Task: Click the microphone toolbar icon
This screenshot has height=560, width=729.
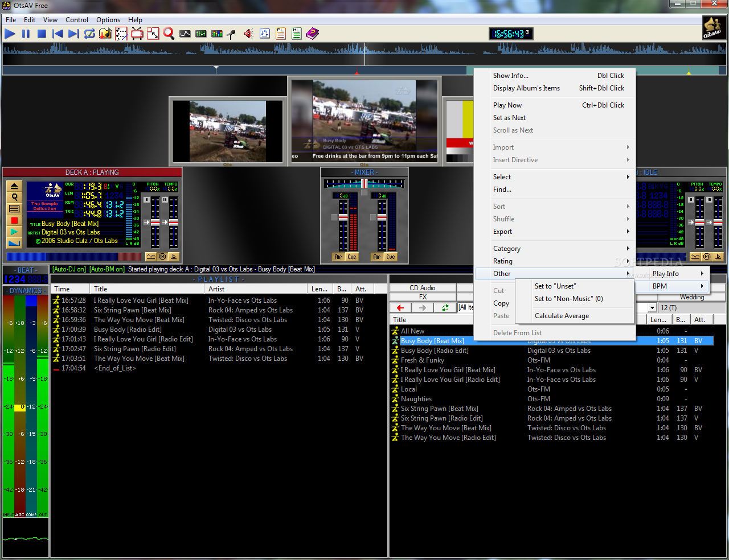Action: click(232, 34)
